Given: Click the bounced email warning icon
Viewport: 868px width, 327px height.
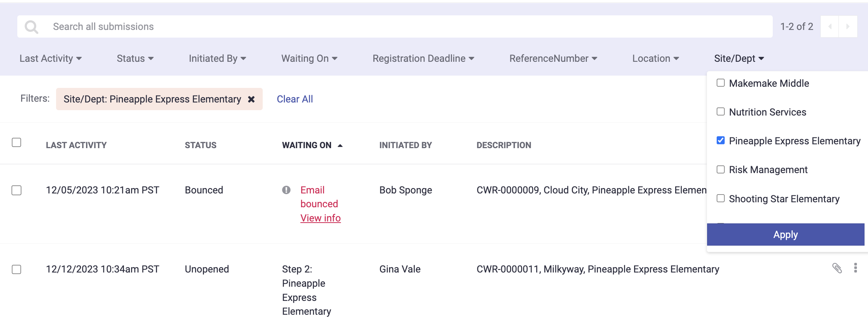Looking at the screenshot, I should click(286, 190).
